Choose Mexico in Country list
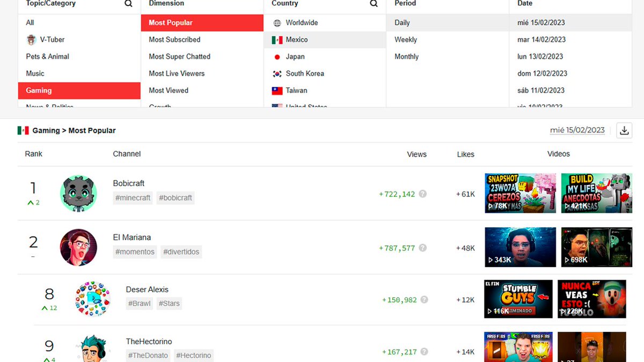The height and width of the screenshot is (362, 644). coord(325,40)
